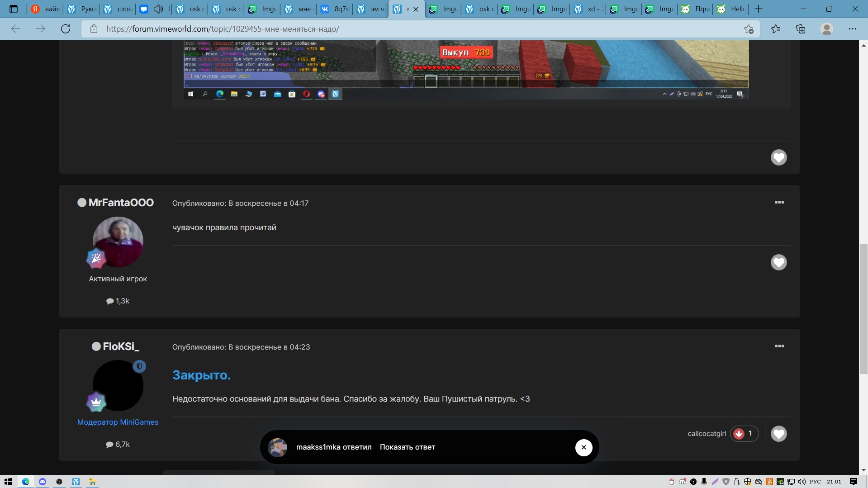Open browser Collections button

pyautogui.click(x=801, y=29)
